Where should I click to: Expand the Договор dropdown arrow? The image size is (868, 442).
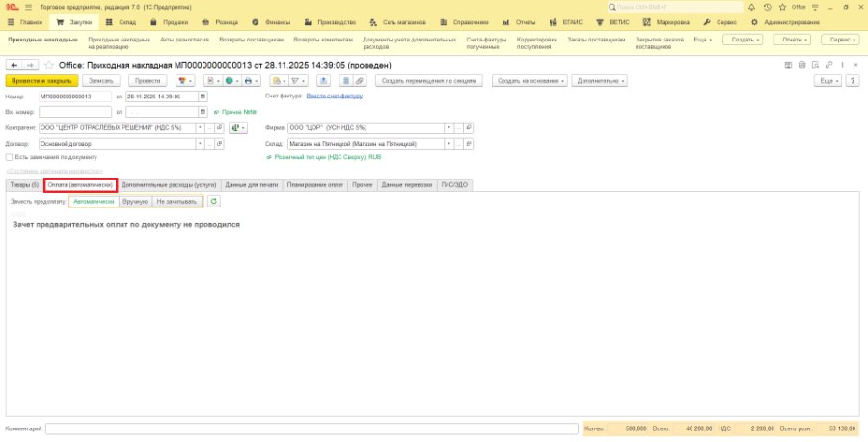pyautogui.click(x=200, y=144)
